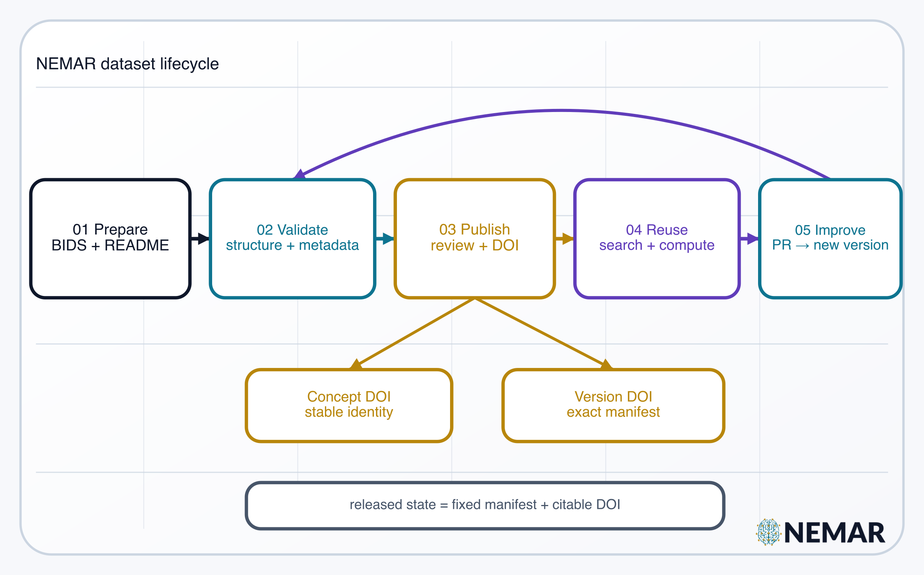Select the 03 Publish review + DOI box
The height and width of the screenshot is (575, 924).
(475, 239)
